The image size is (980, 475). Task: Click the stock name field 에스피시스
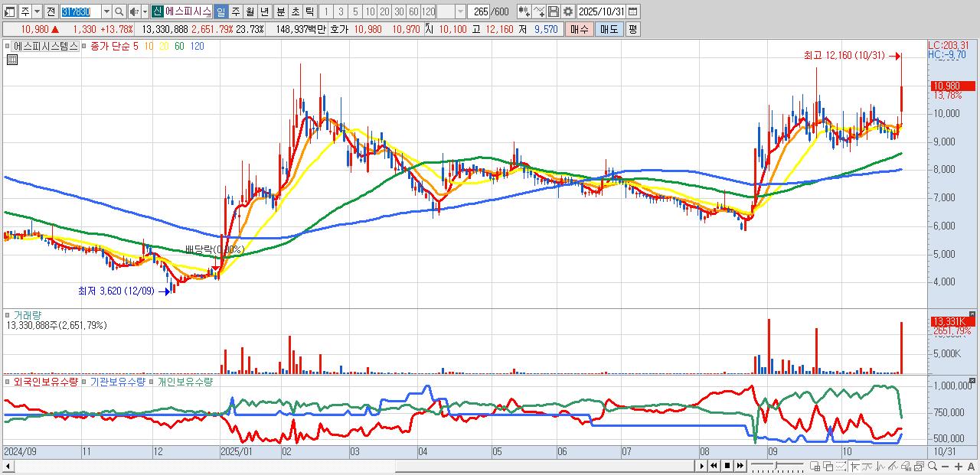pos(188,11)
